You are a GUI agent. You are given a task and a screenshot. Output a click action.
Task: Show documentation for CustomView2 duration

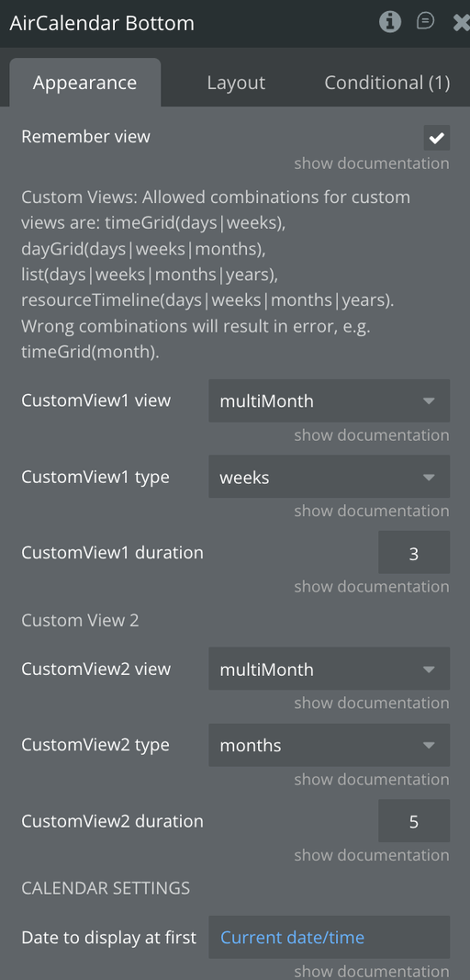click(372, 855)
